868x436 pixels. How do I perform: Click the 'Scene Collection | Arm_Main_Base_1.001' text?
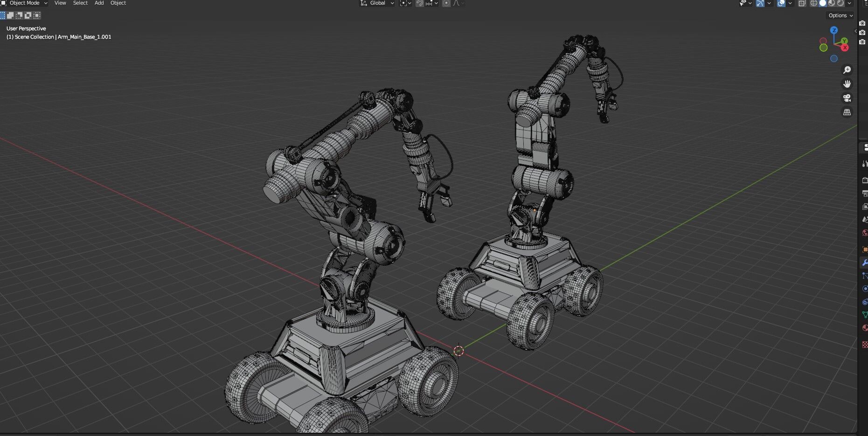tap(63, 37)
